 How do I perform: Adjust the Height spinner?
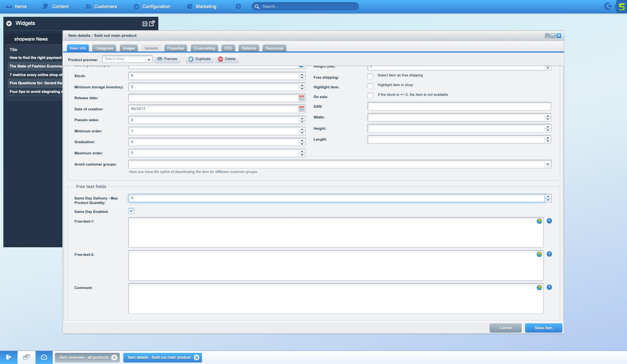coord(548,128)
